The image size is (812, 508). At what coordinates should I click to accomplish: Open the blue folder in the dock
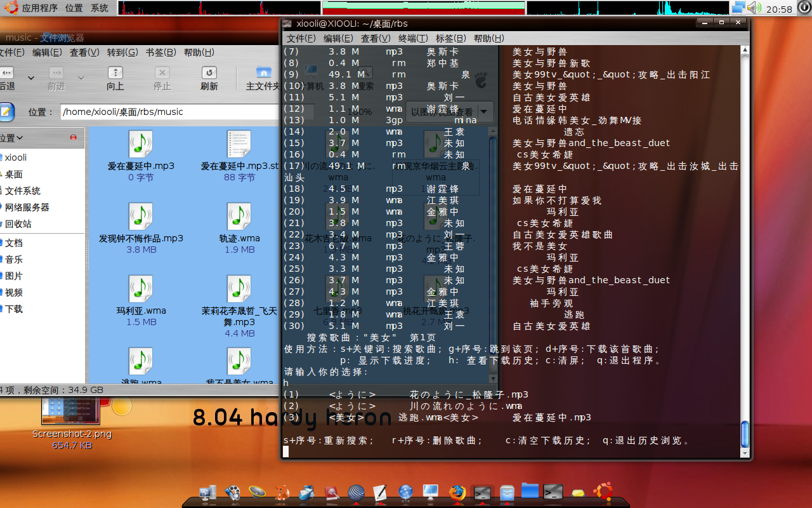[x=530, y=491]
